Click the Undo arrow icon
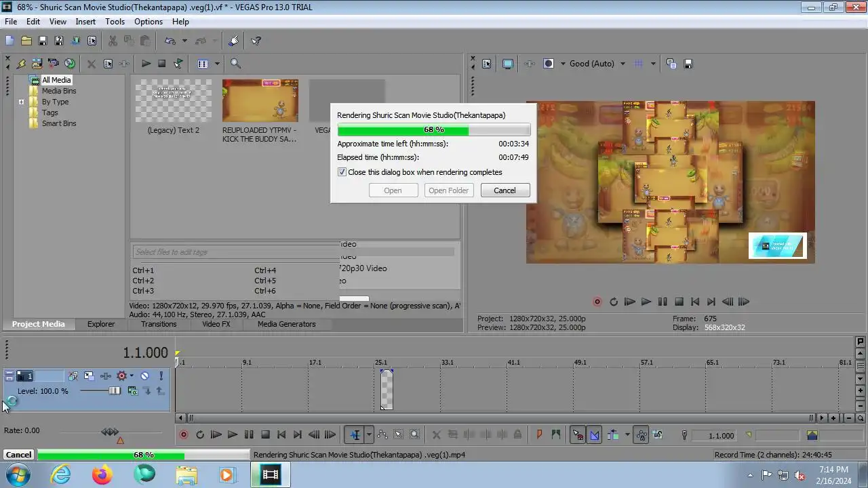This screenshot has height=488, width=868. point(170,41)
